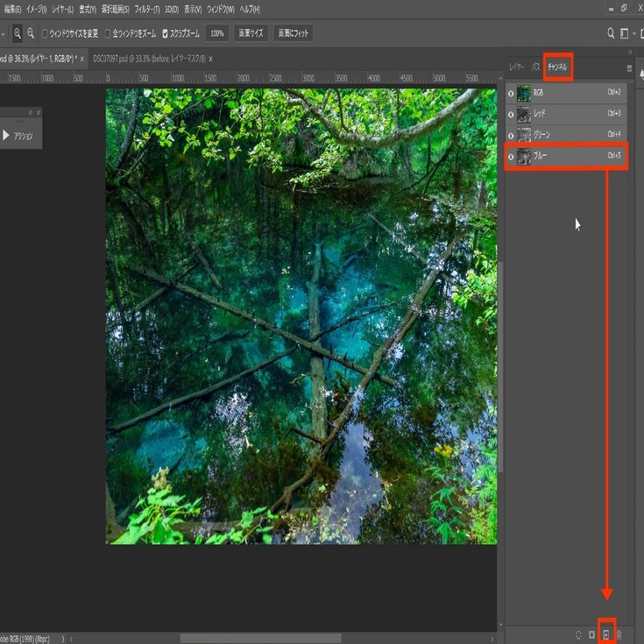
Task: Click the vertical scrollbar beside canvas
Action: tap(500, 367)
